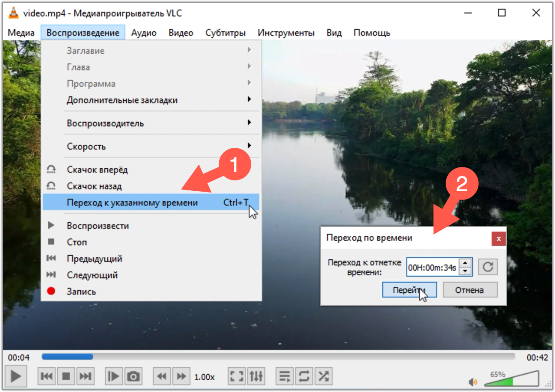Mute audio via the speaker icon
This screenshot has width=555, height=392.
tap(473, 382)
